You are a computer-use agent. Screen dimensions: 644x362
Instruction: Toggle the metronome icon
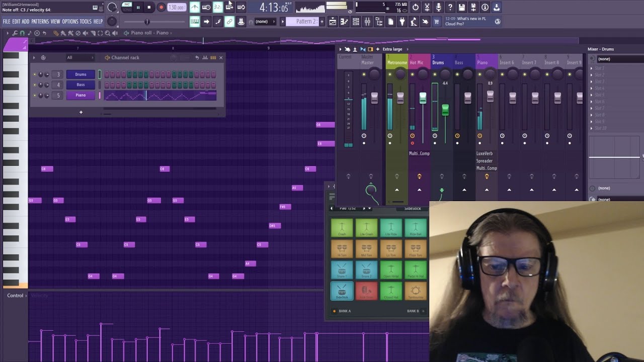194,7
